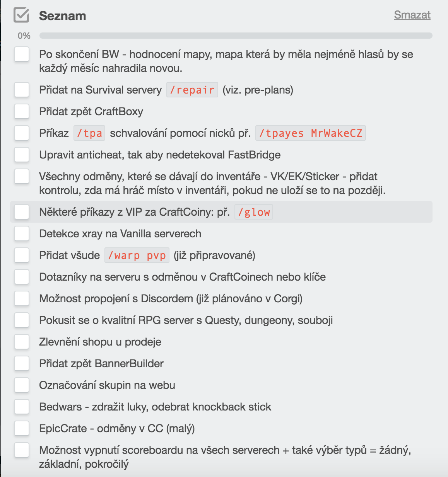The width and height of the screenshot is (448, 477).
Task: Click the Smazat link to delete checklist
Action: [412, 15]
